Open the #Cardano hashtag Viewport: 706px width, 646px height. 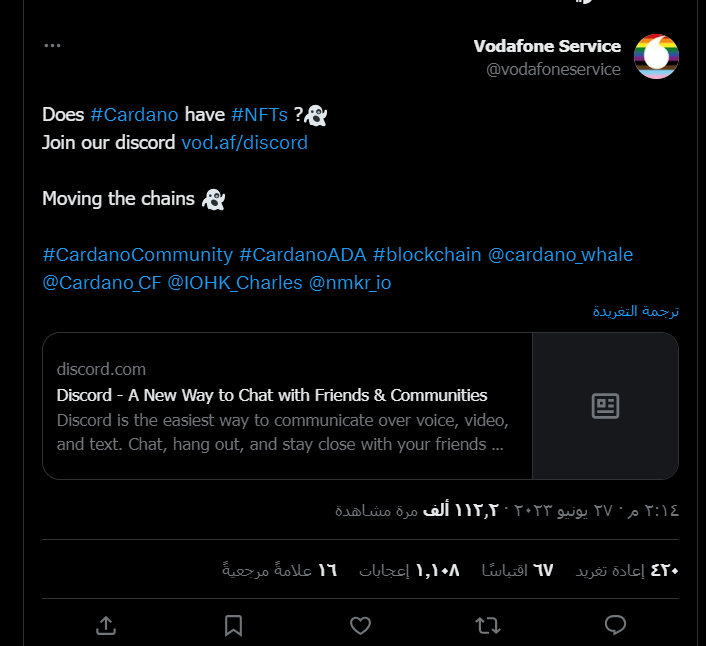(x=134, y=114)
